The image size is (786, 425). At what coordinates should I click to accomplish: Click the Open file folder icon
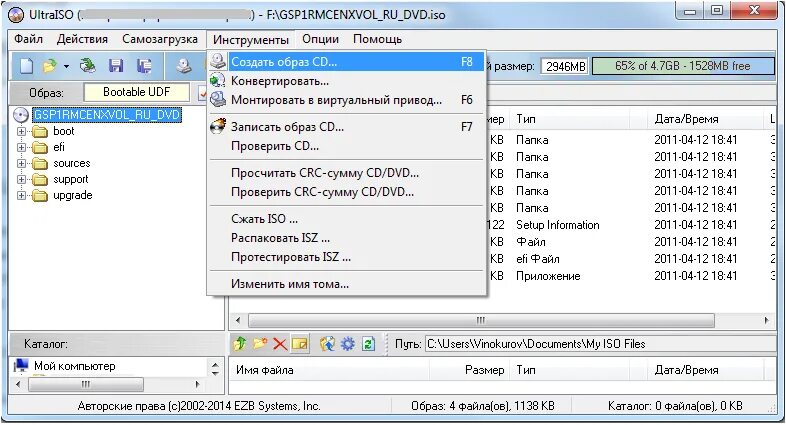point(50,66)
